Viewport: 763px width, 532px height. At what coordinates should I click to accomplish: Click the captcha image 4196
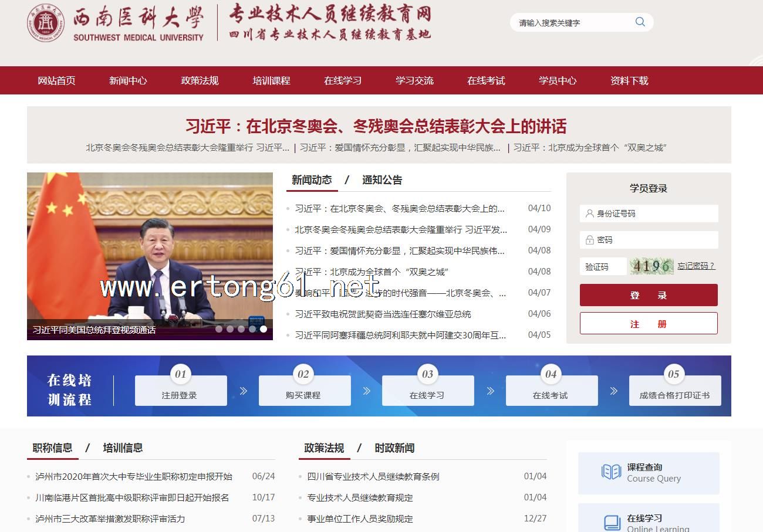[651, 266]
